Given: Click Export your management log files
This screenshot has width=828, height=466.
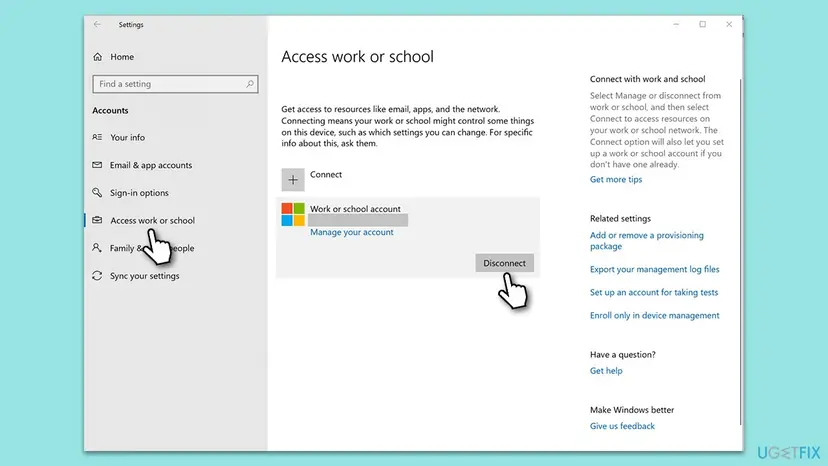Looking at the screenshot, I should (x=654, y=269).
